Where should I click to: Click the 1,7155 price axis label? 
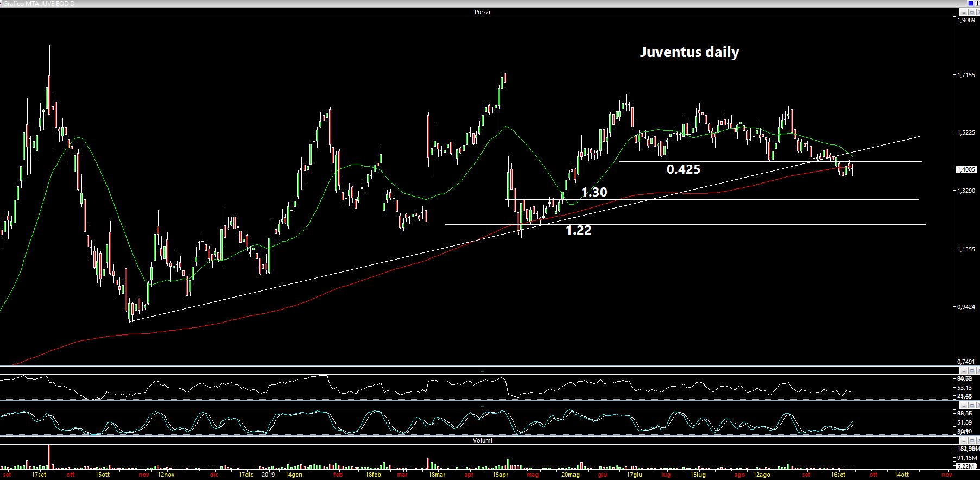tap(966, 75)
